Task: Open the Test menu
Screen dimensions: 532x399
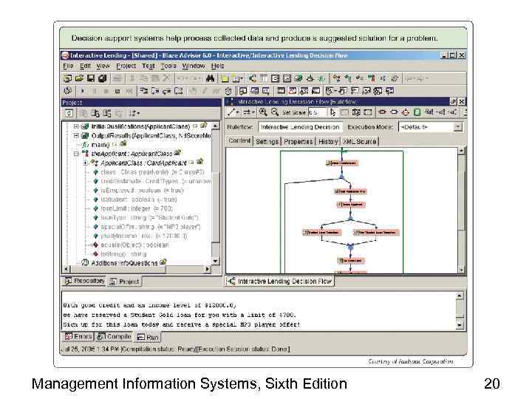Action: [149, 66]
